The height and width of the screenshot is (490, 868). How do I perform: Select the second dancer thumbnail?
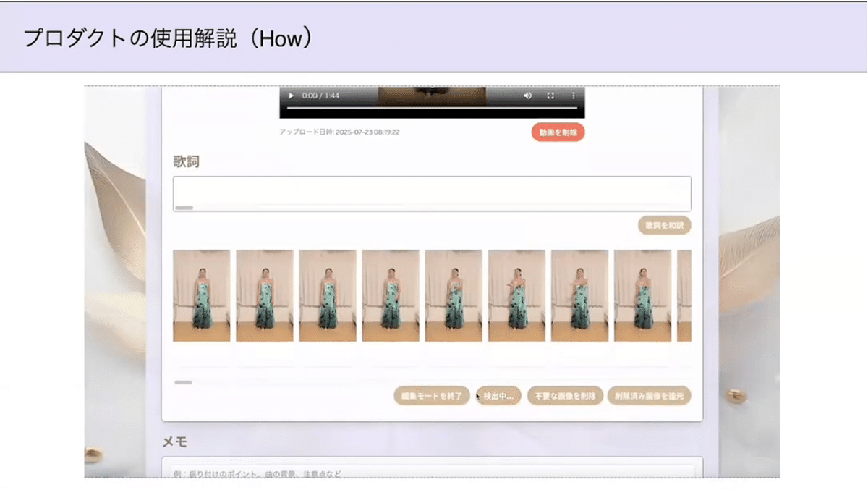[265, 295]
